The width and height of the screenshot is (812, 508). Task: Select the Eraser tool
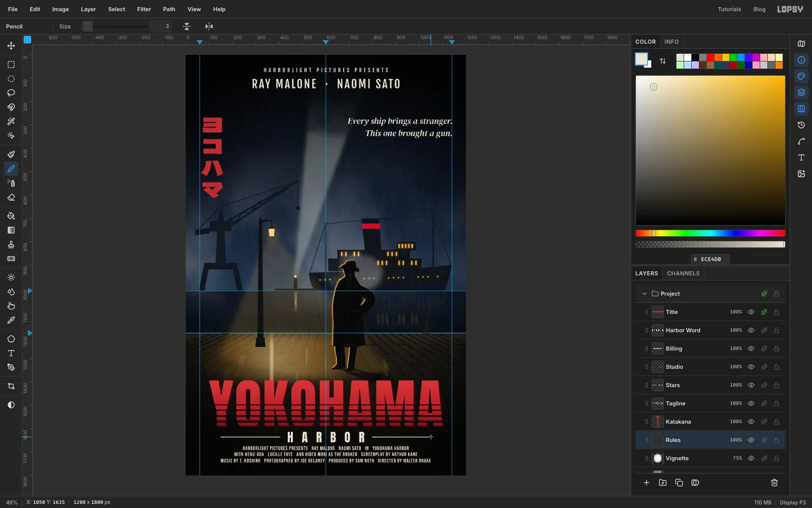click(x=11, y=197)
